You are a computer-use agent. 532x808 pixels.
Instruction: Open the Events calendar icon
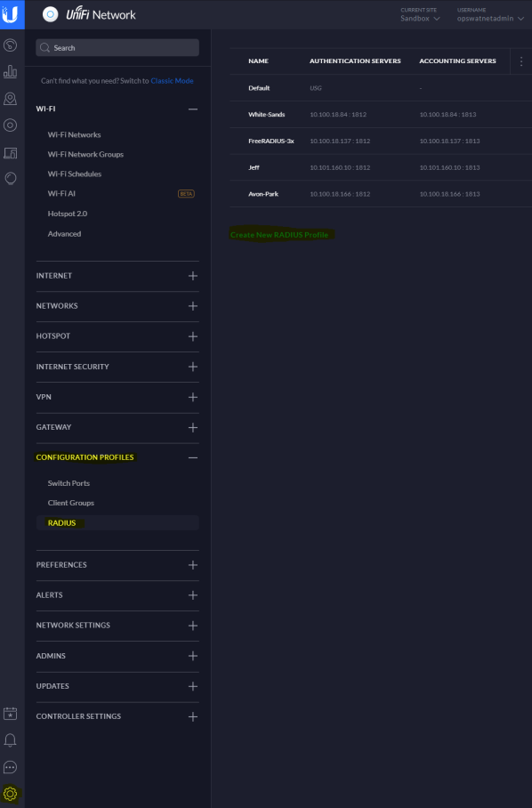tap(11, 714)
